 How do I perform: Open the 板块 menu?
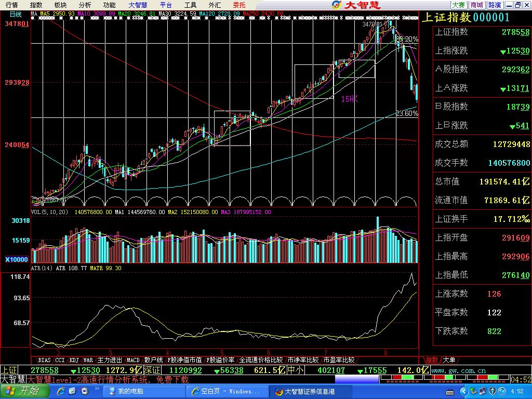[61, 5]
